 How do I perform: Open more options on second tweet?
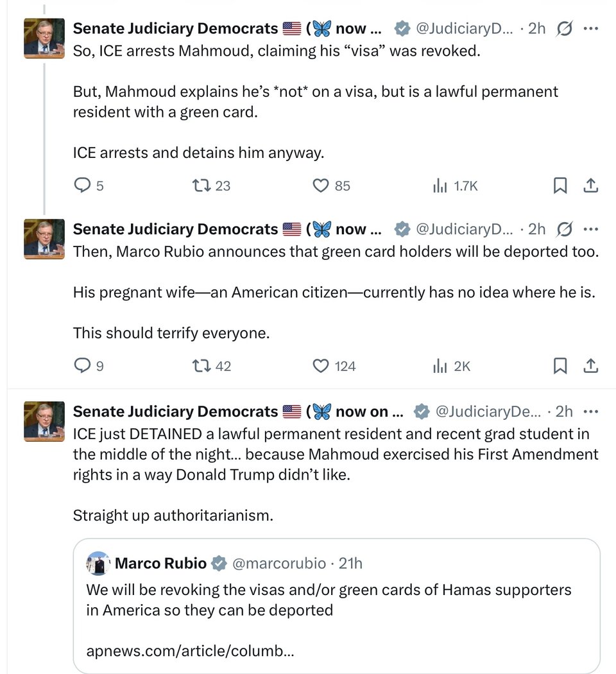point(592,229)
